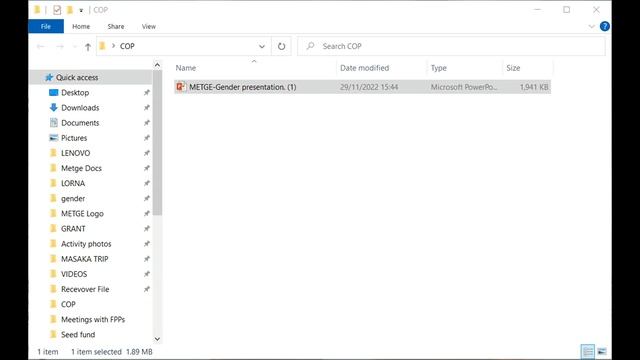Open the Recevover File folder

pyautogui.click(x=85, y=289)
